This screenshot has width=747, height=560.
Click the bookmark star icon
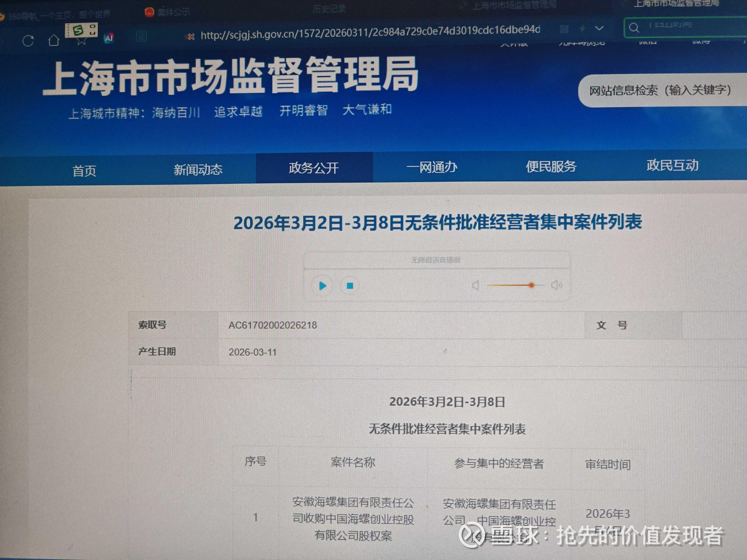pyautogui.click(x=81, y=41)
